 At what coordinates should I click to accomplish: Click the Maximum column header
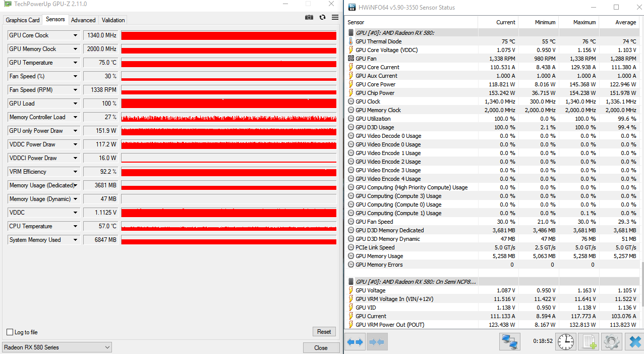pyautogui.click(x=578, y=22)
